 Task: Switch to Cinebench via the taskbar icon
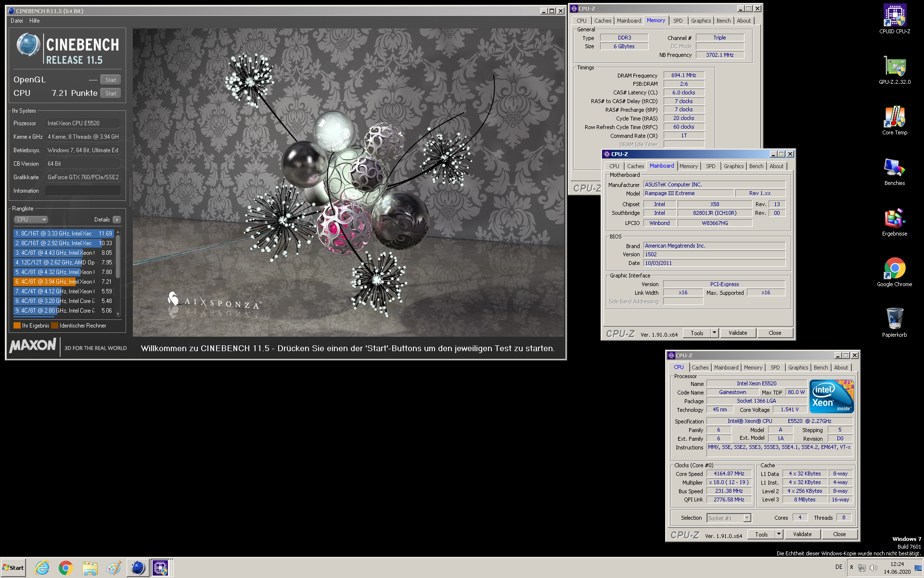click(x=138, y=568)
